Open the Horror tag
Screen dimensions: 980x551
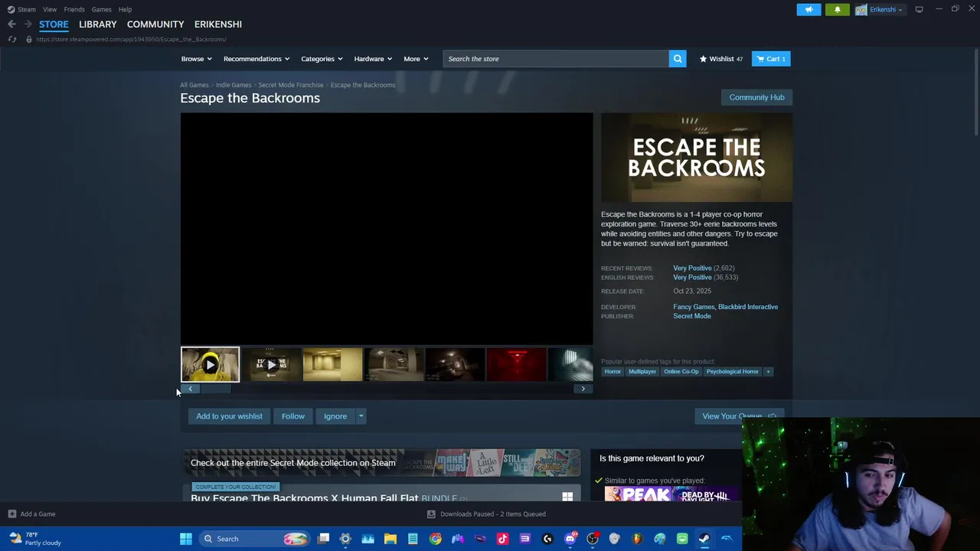[612, 372]
